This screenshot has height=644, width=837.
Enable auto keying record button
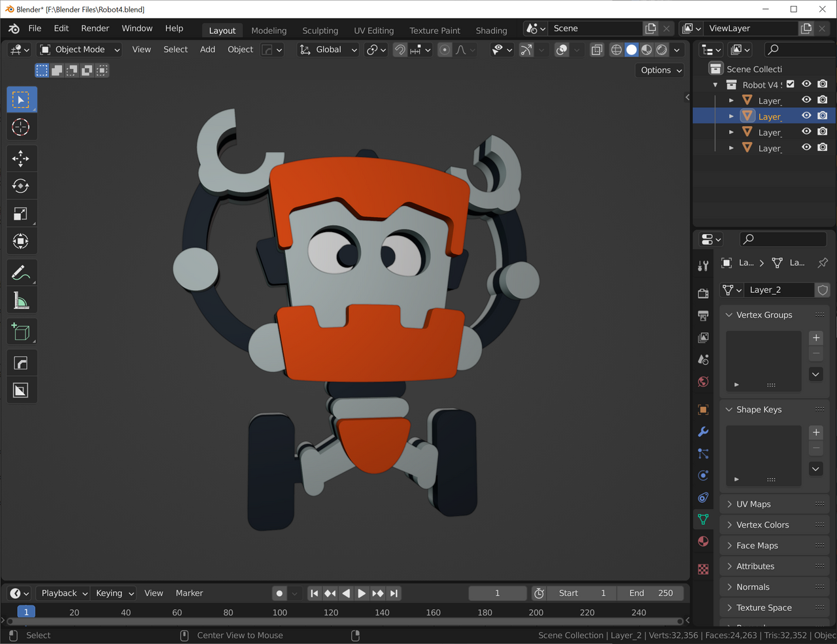tap(280, 593)
